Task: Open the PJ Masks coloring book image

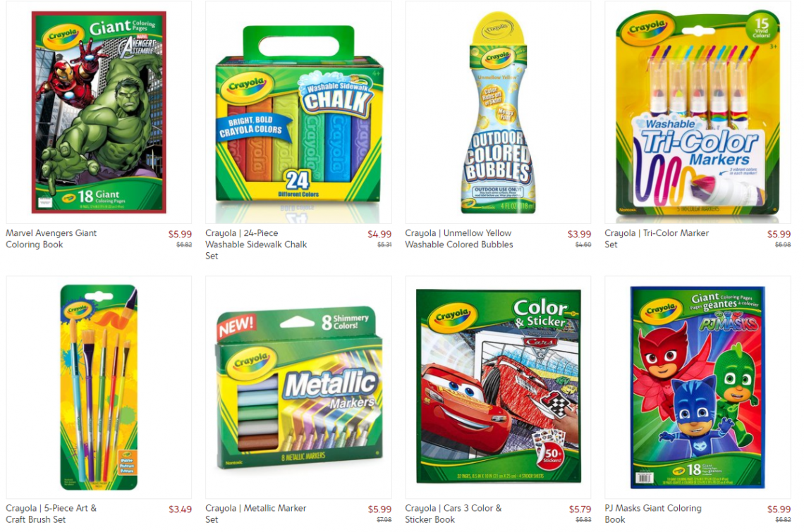Action: [x=698, y=387]
